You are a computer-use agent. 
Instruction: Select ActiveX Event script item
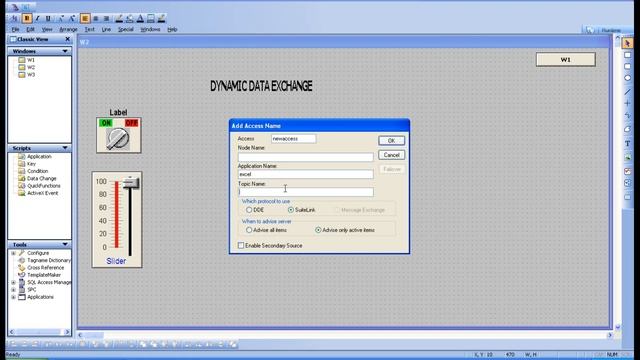point(42,193)
